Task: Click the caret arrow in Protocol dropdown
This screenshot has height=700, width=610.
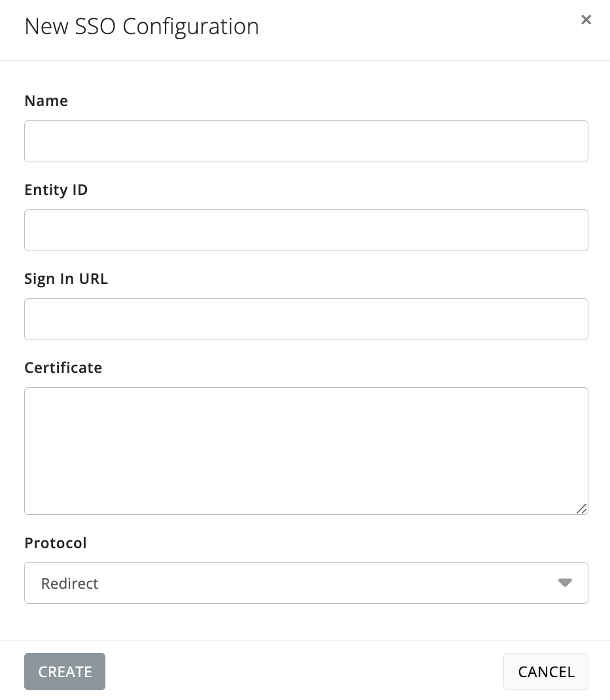Action: point(565,583)
